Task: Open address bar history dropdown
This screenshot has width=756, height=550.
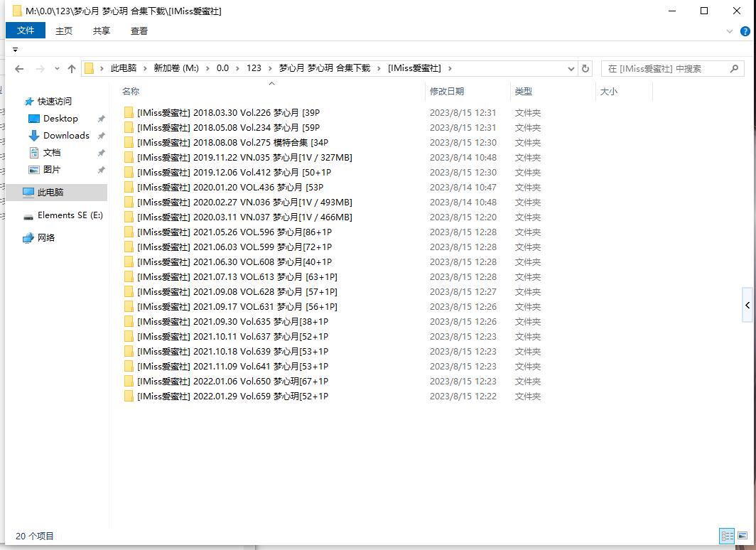Action: pos(571,68)
